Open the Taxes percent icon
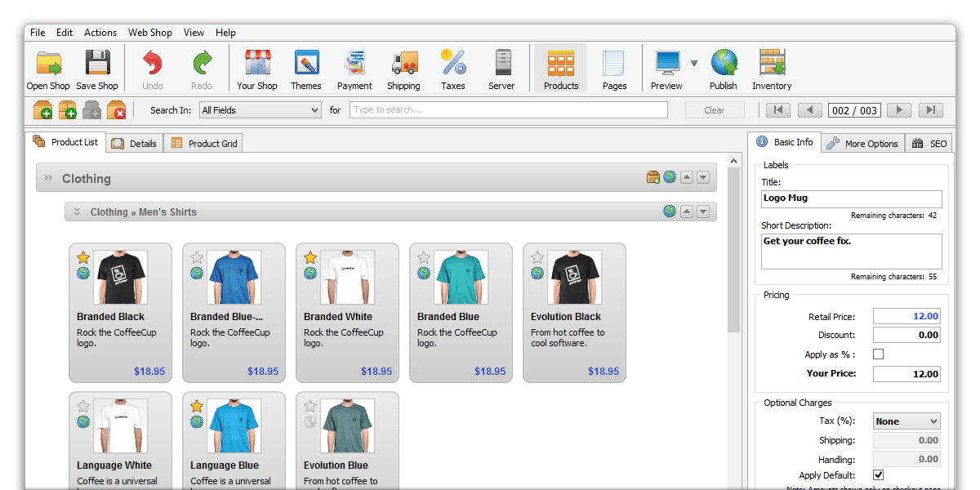 tap(453, 63)
